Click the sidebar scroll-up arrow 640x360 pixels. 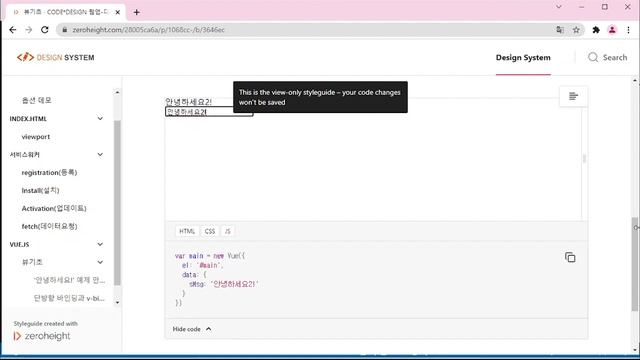[x=118, y=93]
